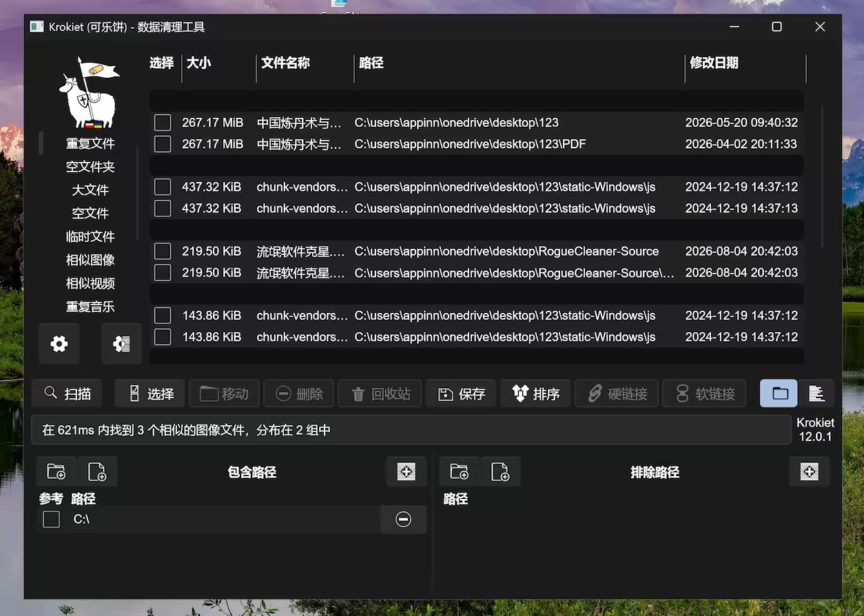Viewport: 864px width, 616px height.
Task: Open the 排序 sort options
Action: (x=535, y=394)
